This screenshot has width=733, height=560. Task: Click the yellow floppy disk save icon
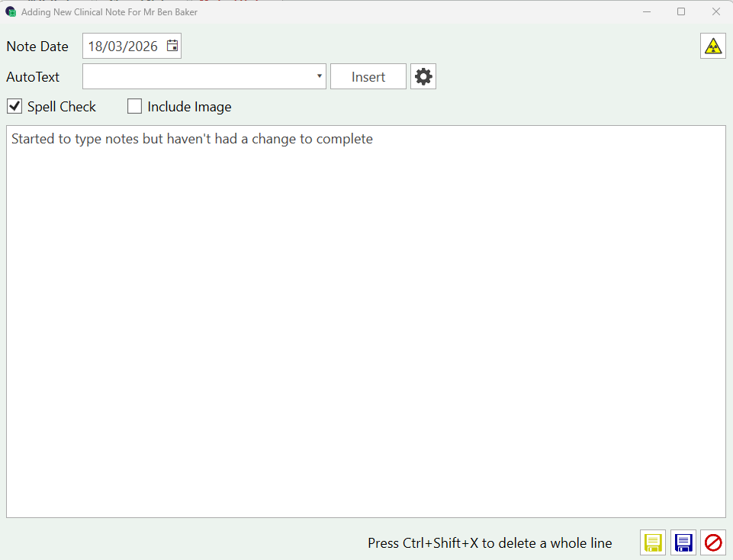coord(653,542)
